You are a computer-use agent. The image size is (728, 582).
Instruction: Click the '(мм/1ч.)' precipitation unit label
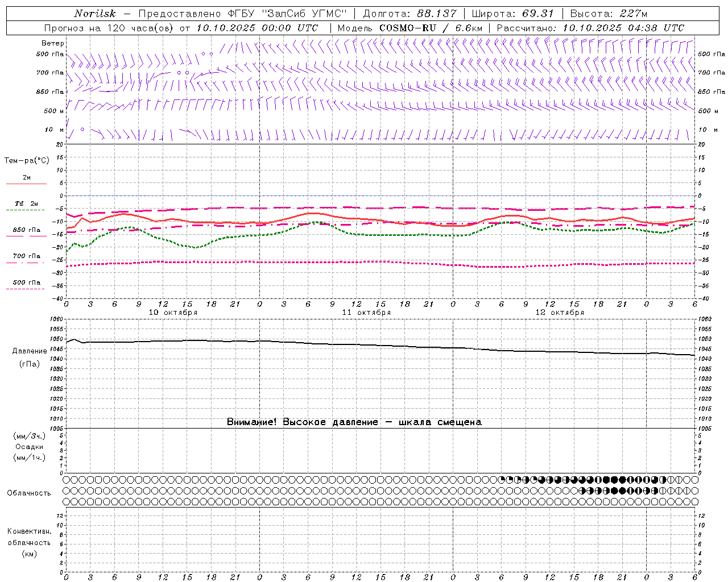tap(30, 458)
